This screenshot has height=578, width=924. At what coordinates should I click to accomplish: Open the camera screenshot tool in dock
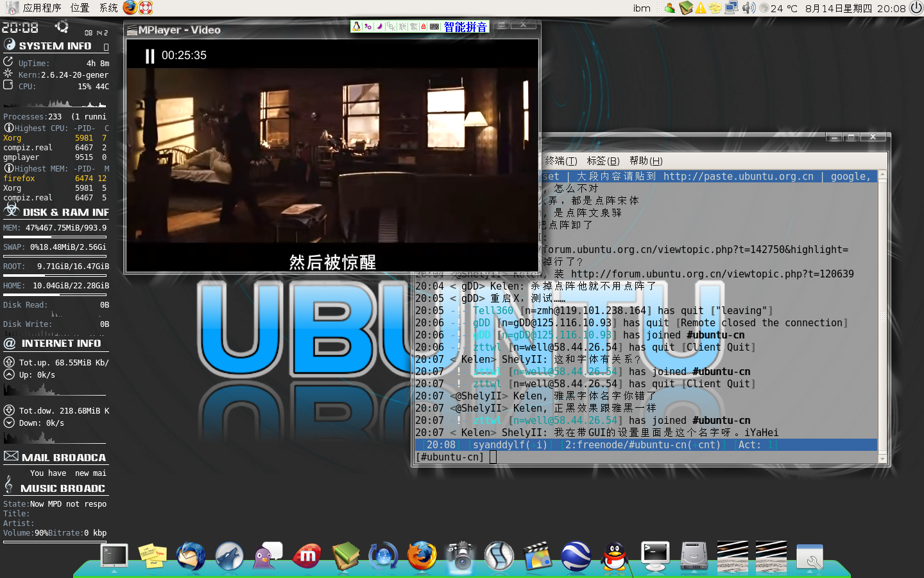[461, 556]
